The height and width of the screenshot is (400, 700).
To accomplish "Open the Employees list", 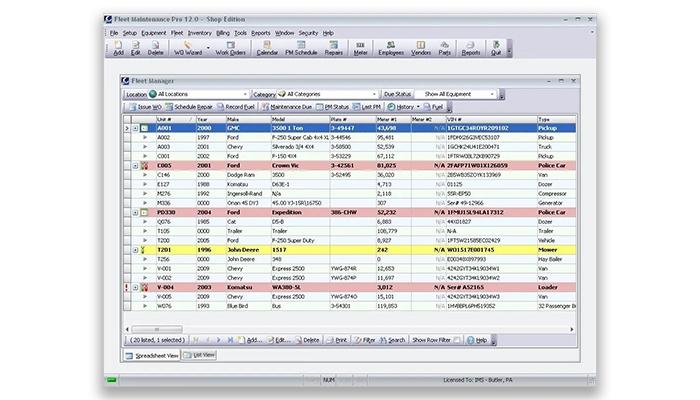I will (391, 48).
